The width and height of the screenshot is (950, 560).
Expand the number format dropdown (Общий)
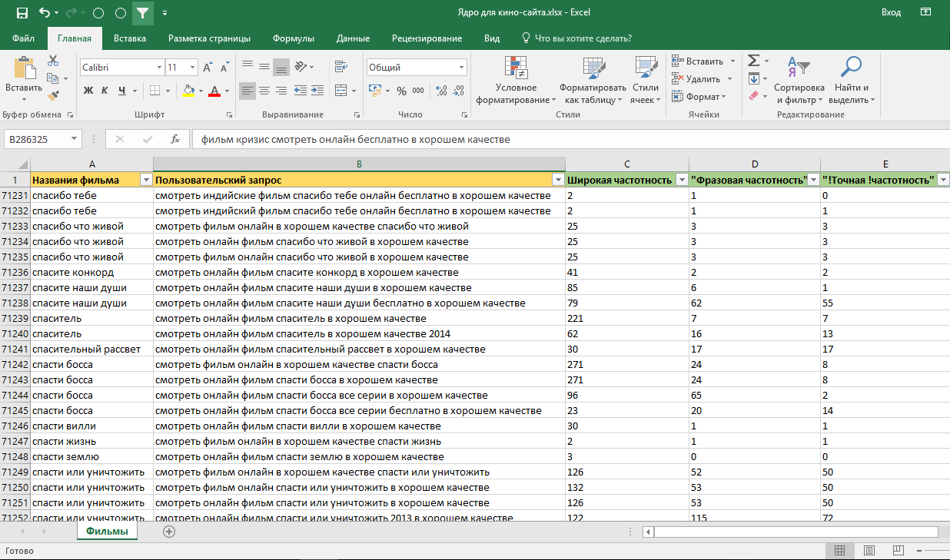coord(461,68)
